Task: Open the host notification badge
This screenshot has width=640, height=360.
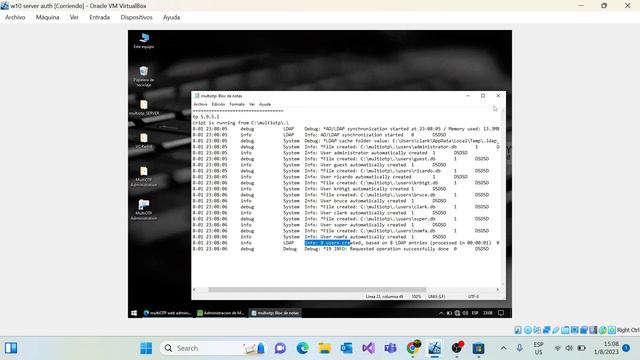Action: (x=626, y=348)
